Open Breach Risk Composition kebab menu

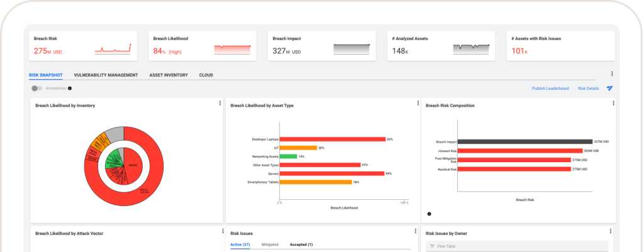[x=611, y=104]
